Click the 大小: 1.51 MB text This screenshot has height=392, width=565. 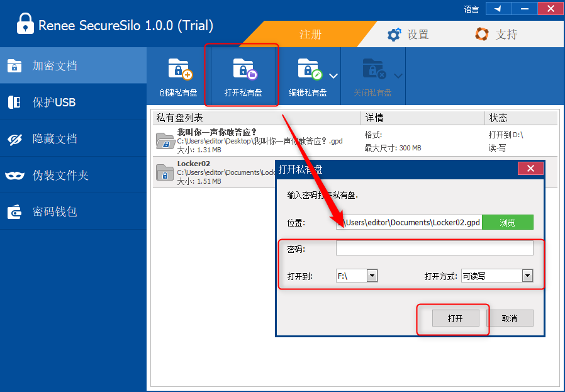[199, 181]
